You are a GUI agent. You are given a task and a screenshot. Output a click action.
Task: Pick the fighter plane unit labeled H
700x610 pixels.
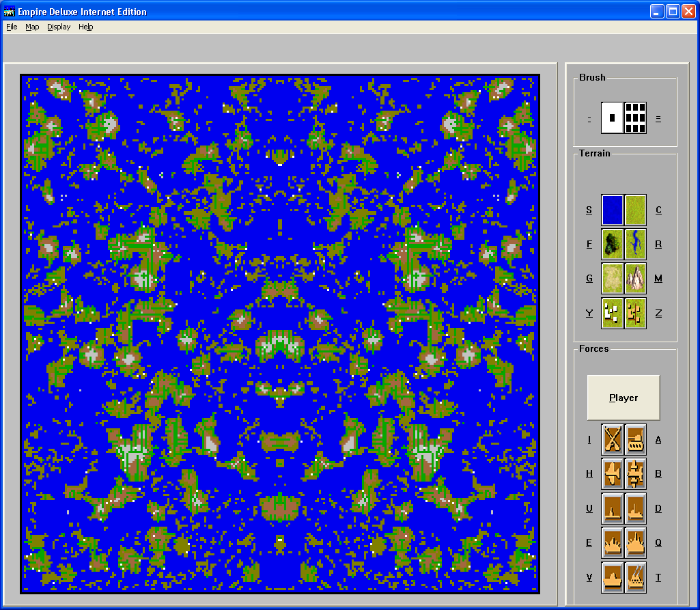[612, 473]
